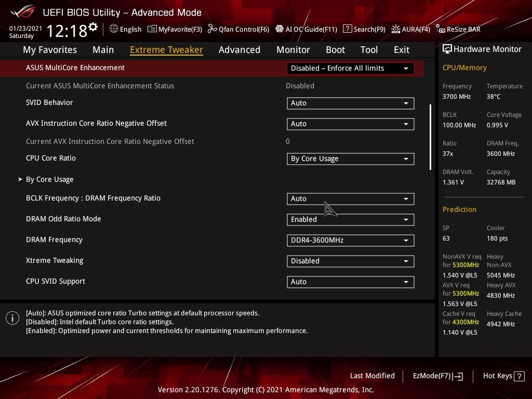Open ASUS MultiCore Enhancement dropdown
The height and width of the screenshot is (399, 532).
pyautogui.click(x=351, y=68)
